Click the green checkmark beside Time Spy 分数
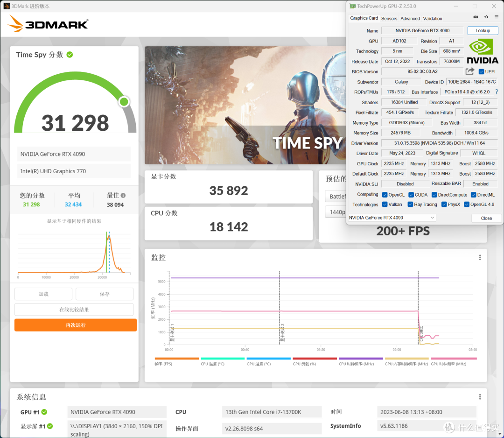 point(70,55)
